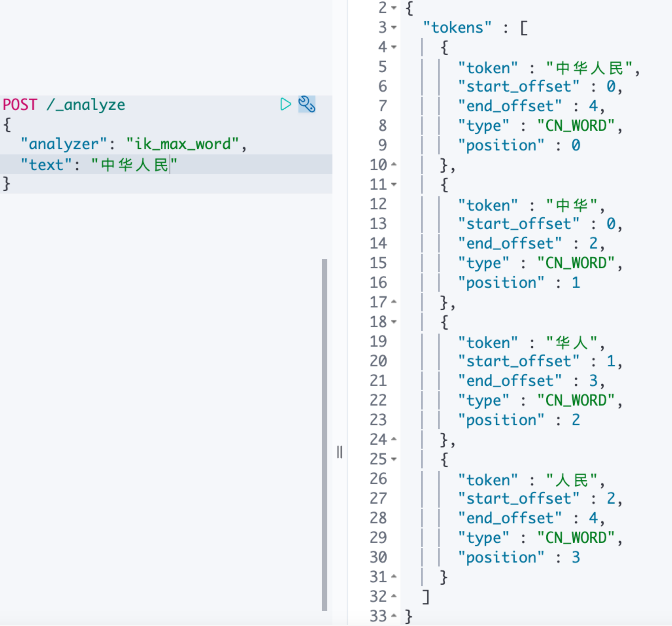Click line number 12 in response gutter
Screen dimensions: 672x626
pos(378,204)
